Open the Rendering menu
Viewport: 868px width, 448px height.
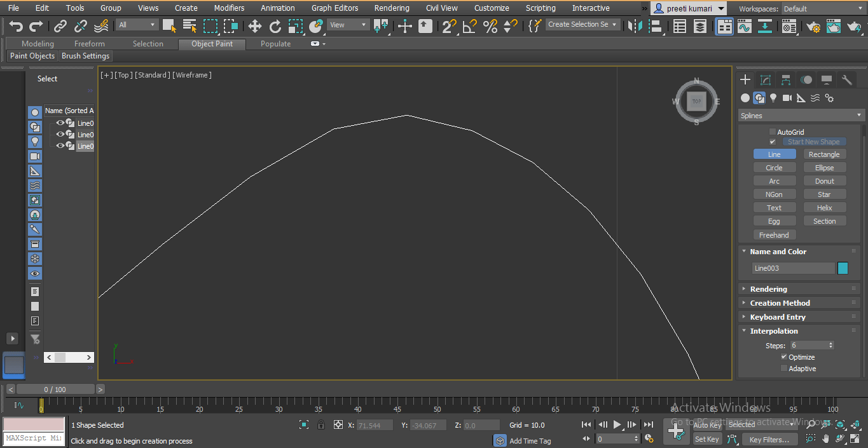[392, 8]
